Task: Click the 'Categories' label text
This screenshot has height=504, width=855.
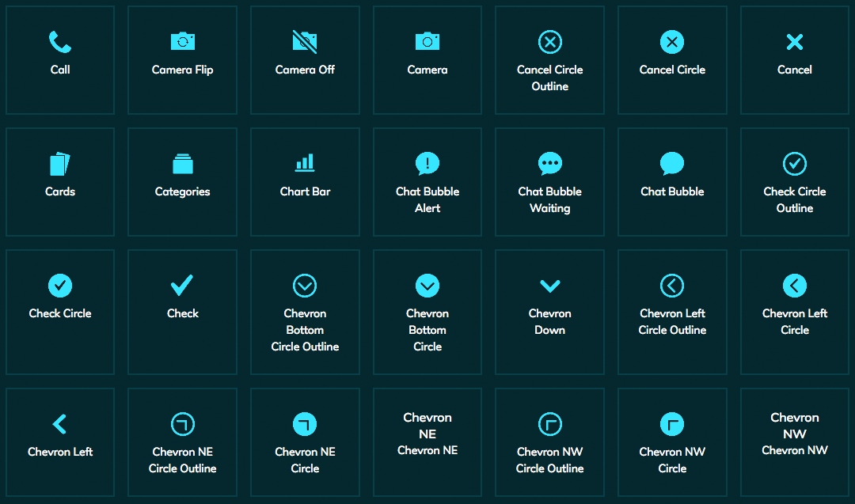Action: [183, 191]
